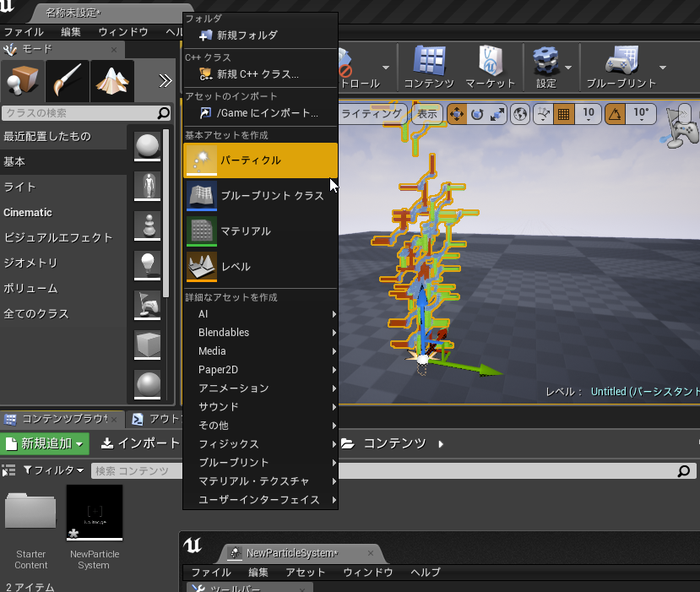Open the コンテンツ toolbar button
The image size is (700, 592).
(429, 67)
